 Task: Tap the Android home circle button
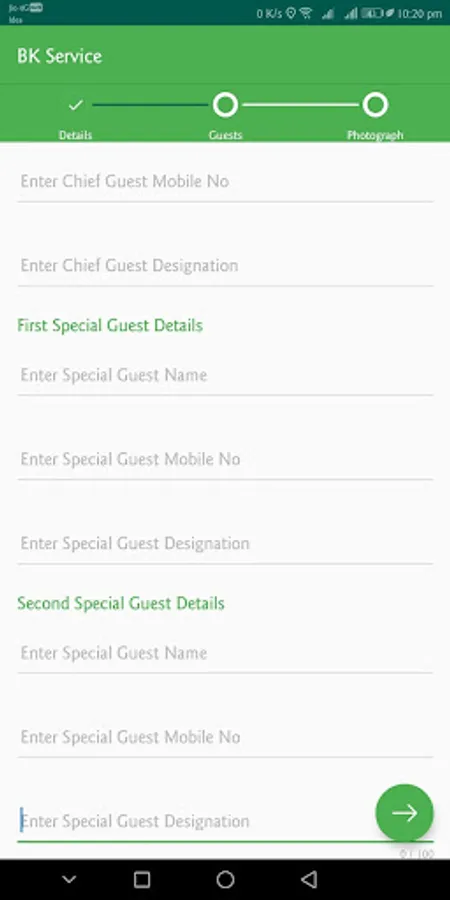point(225,879)
